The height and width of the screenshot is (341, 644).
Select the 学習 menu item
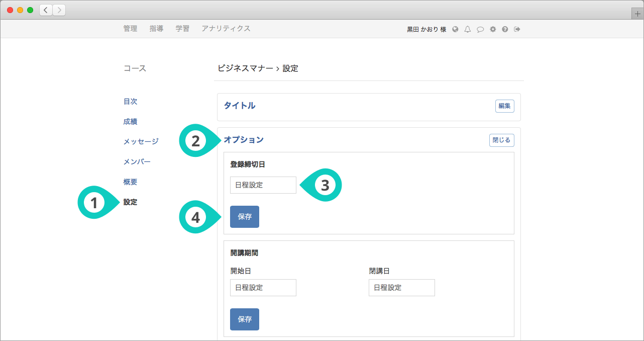(x=182, y=29)
